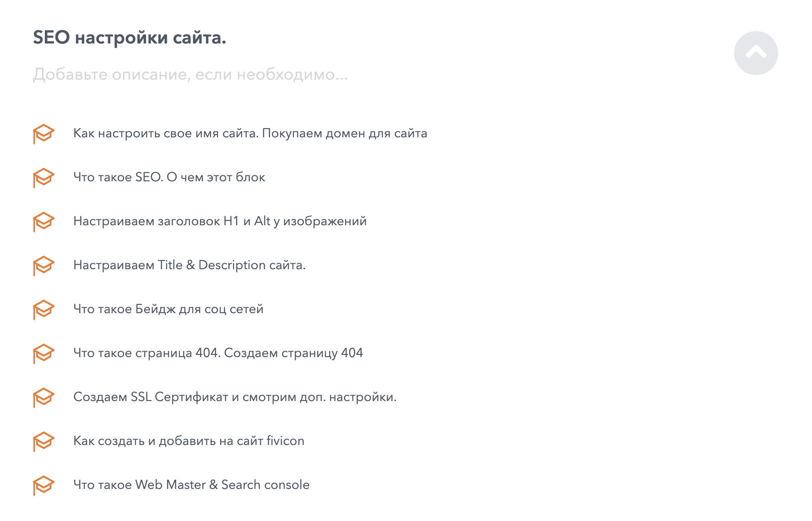Open 'Создаем SSL Сертификат' lesson
This screenshot has height=521, width=812.
[x=235, y=397]
